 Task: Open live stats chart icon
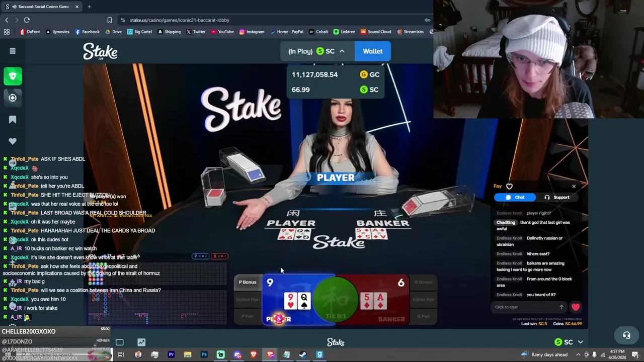pos(141,342)
